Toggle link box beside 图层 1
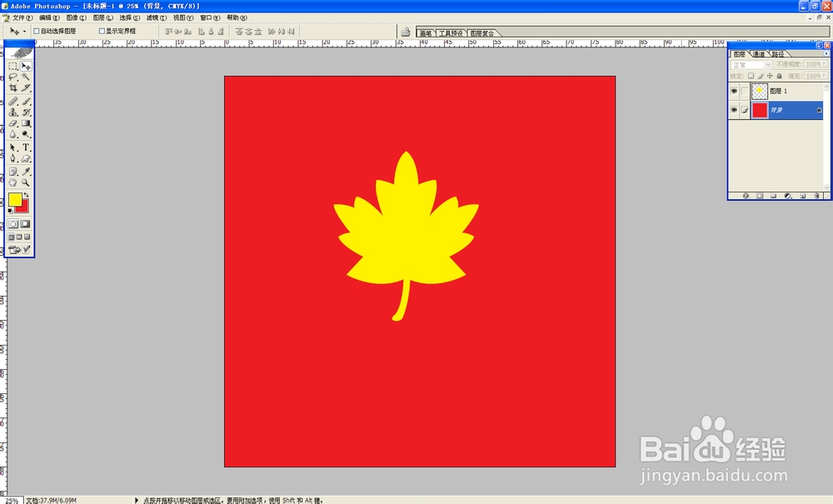This screenshot has height=504, width=833. (745, 92)
